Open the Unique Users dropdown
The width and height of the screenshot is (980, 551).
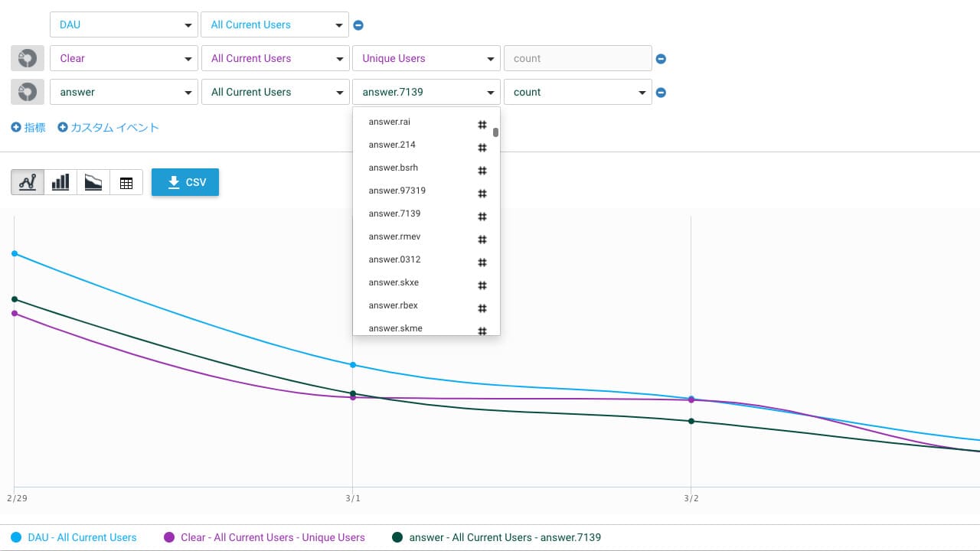pos(426,58)
